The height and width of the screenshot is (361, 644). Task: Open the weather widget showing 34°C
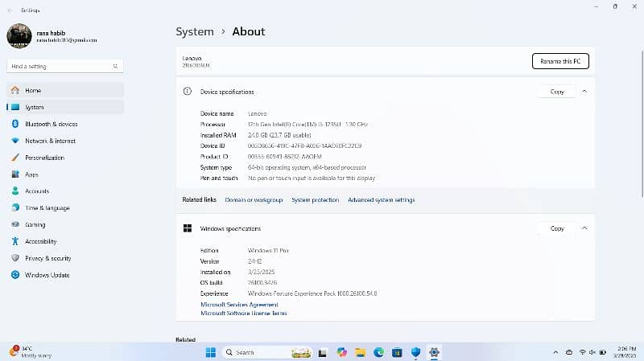(x=31, y=352)
